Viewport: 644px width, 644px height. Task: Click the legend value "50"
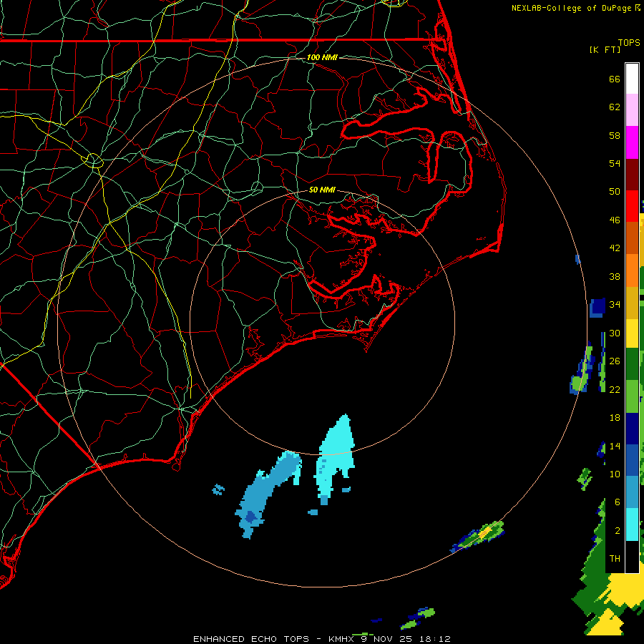click(x=615, y=191)
